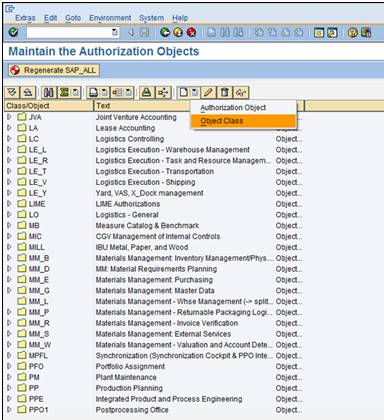384x420 pixels.
Task: Click the text 'Logistics - General'
Action: 127,215
